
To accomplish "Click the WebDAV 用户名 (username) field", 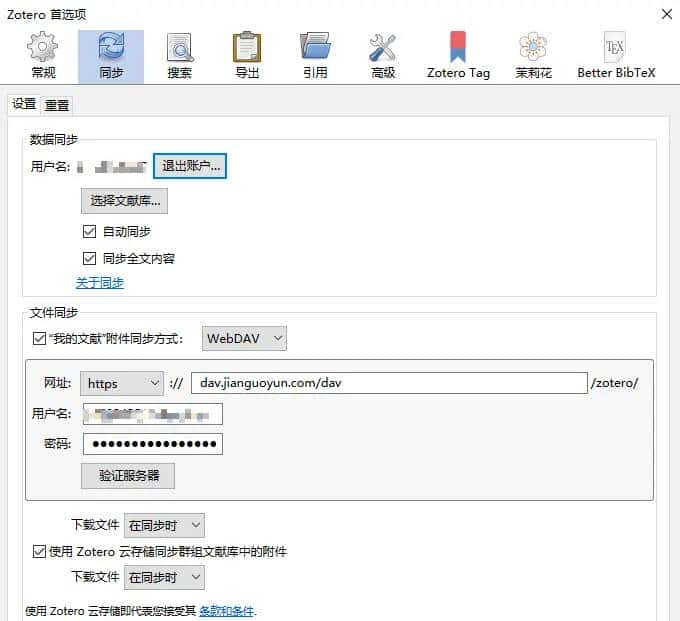I will pos(153,414).
